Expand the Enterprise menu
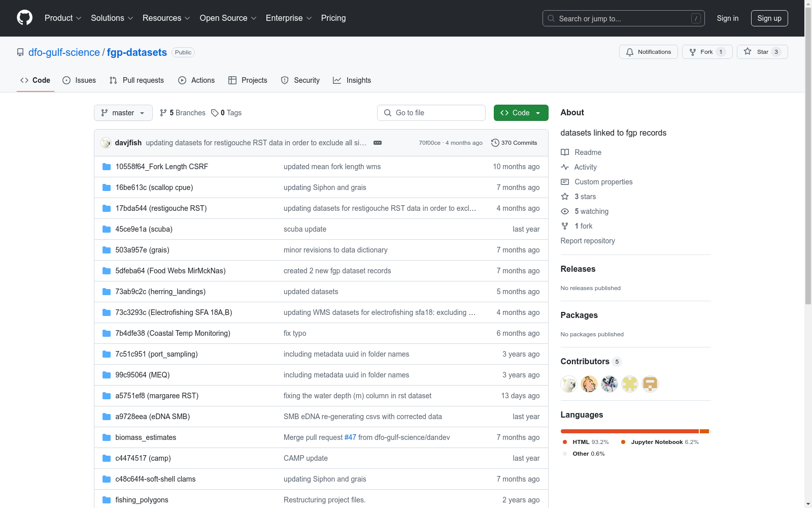The image size is (812, 508). pos(289,18)
